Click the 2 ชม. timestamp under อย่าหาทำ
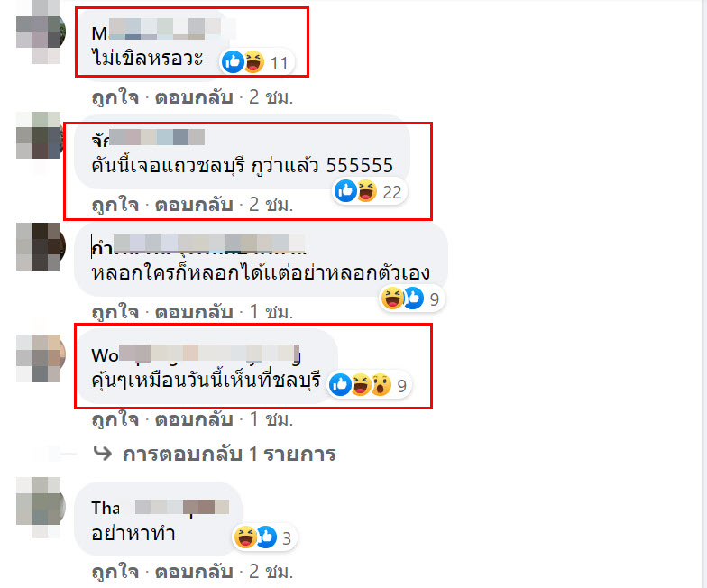 pos(271,572)
